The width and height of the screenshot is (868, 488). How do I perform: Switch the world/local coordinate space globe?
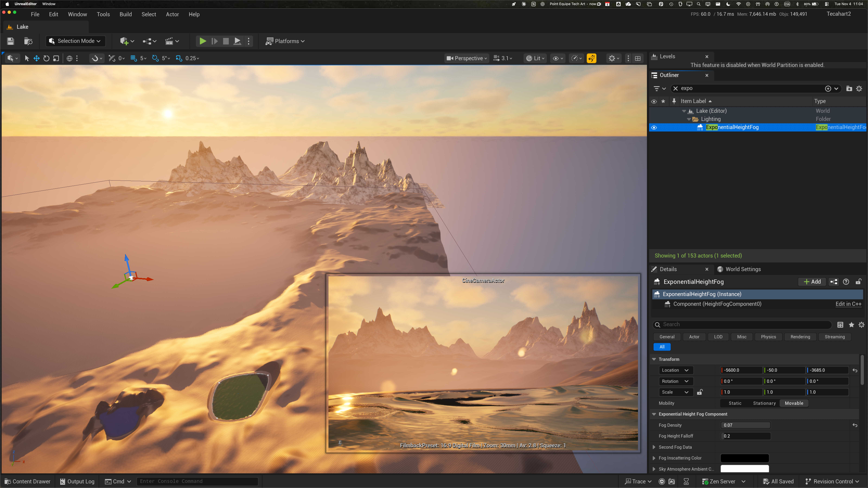point(69,58)
